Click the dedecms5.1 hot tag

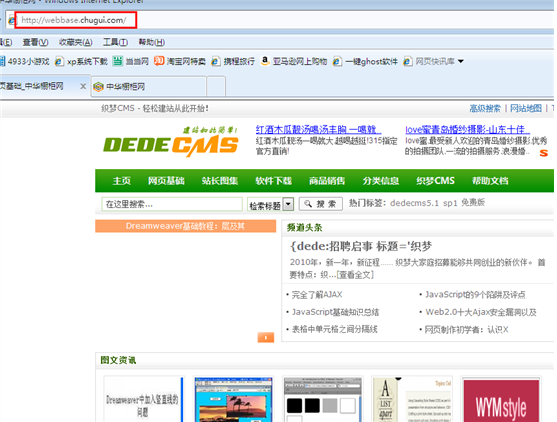[x=415, y=203]
